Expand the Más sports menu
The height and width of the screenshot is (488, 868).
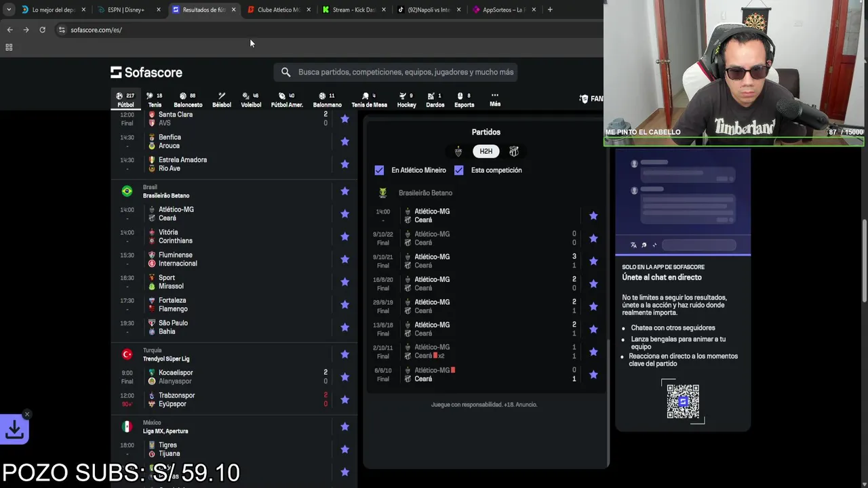pos(495,100)
